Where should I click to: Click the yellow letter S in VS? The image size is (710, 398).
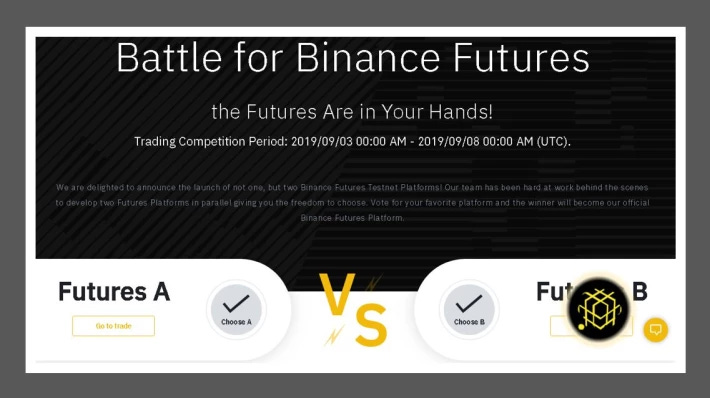(371, 325)
